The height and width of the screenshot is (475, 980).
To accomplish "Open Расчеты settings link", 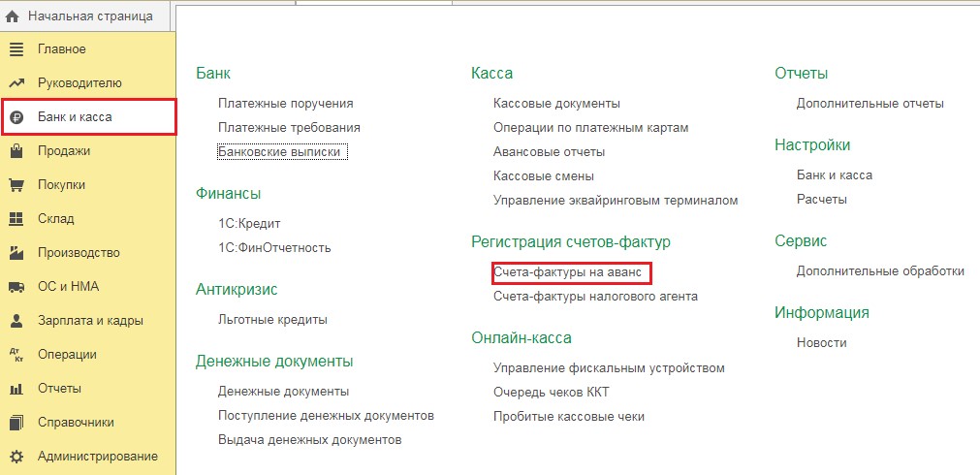I will pyautogui.click(x=821, y=200).
